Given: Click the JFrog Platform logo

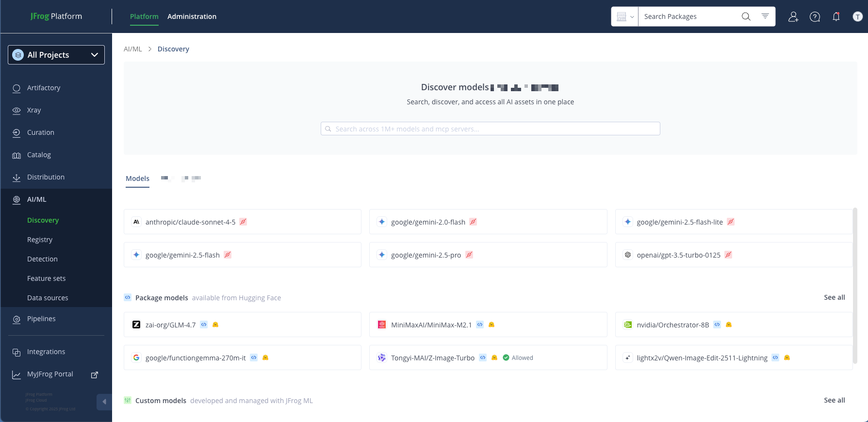Looking at the screenshot, I should (56, 16).
